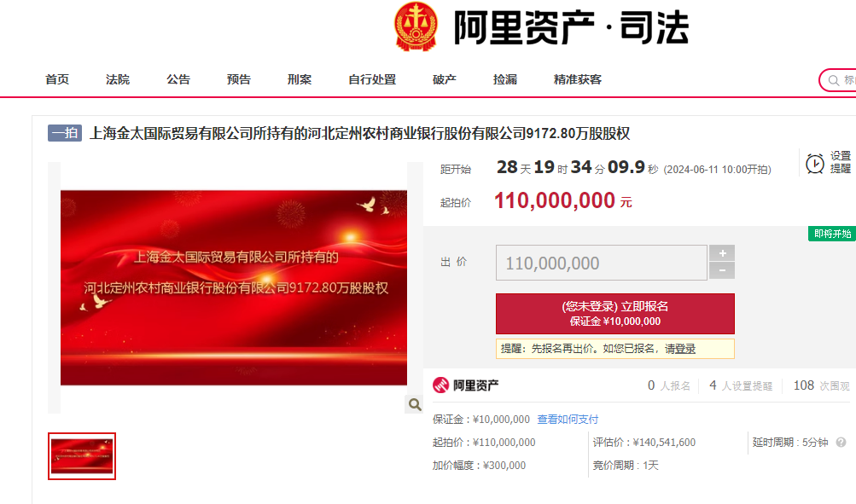Click the red 阿里资产 round logo icon
The width and height of the screenshot is (856, 504).
(440, 385)
